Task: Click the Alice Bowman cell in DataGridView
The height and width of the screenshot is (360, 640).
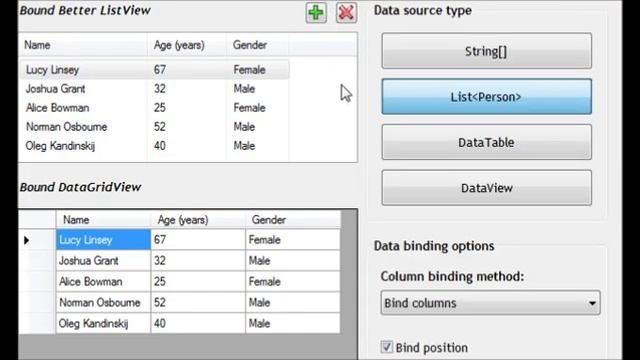Action: click(x=103, y=282)
